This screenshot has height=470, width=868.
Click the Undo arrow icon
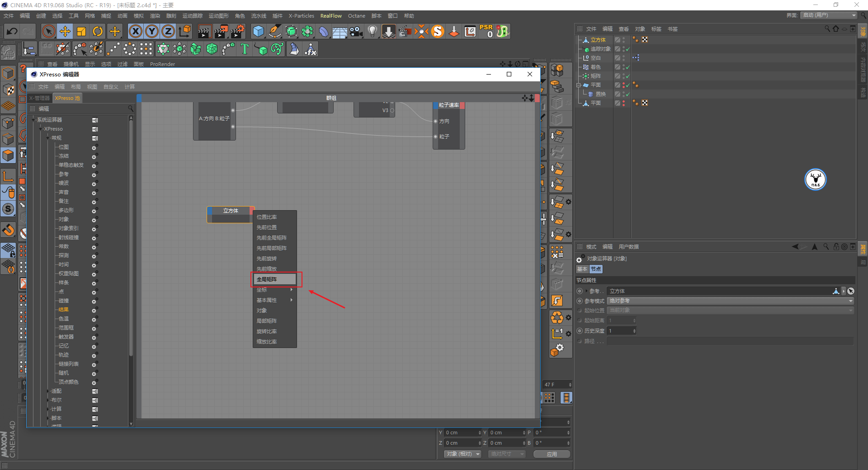tap(12, 31)
